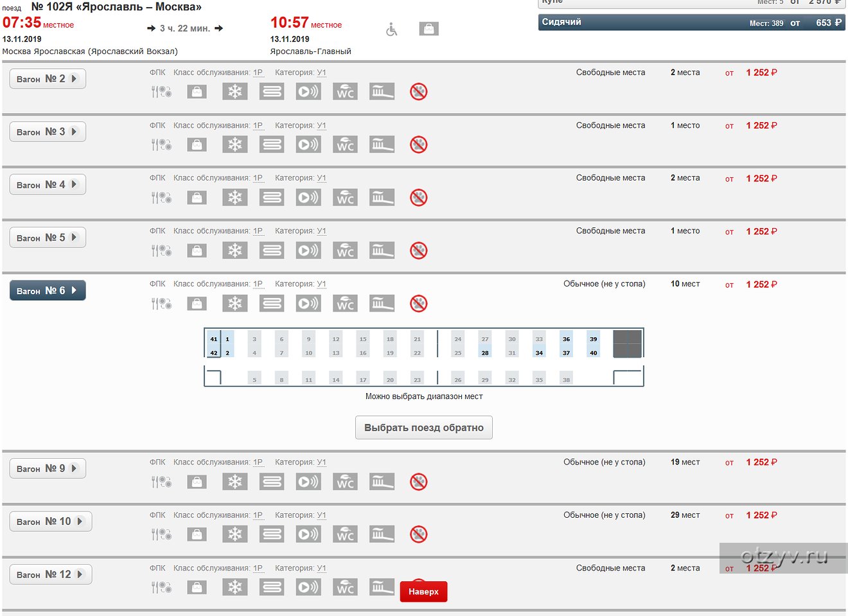Pick seat 41 in the seat map

point(213,339)
